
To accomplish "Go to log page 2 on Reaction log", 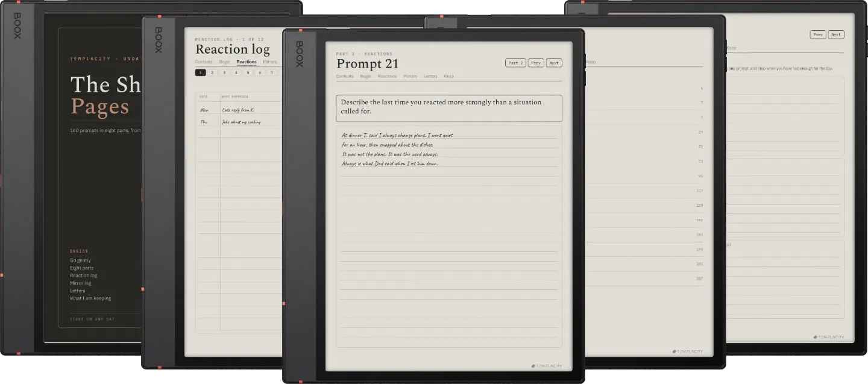I will tap(212, 72).
